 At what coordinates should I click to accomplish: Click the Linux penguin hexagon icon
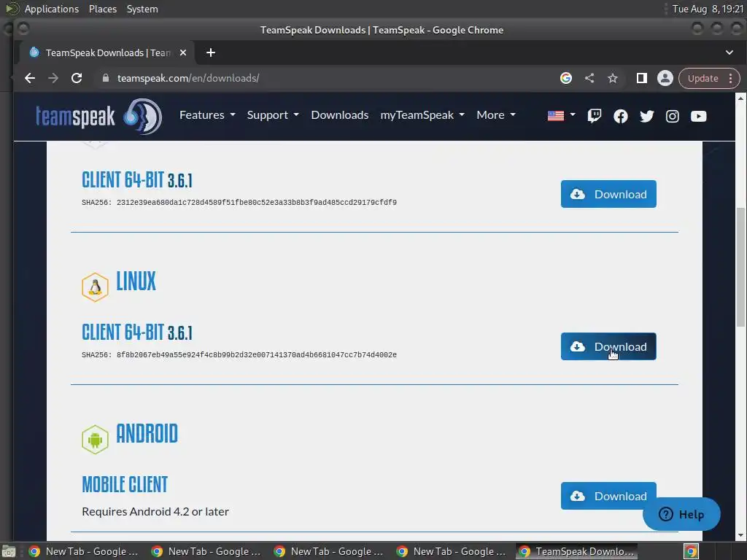(x=95, y=287)
